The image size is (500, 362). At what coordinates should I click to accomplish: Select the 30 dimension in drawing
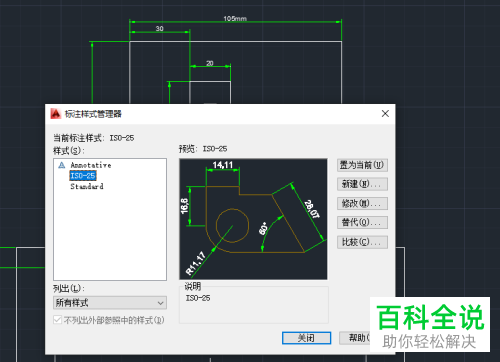160,29
